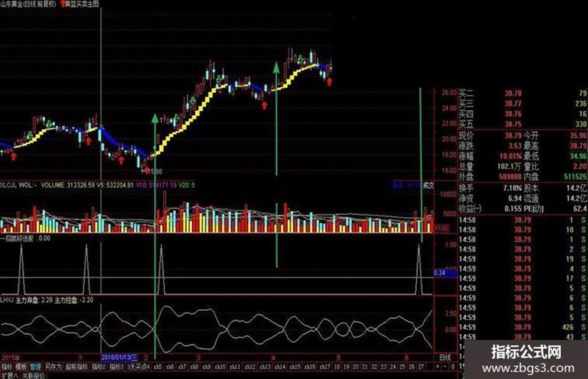The height and width of the screenshot is (379, 588).
Task: Select the 3天买点4 indicator tab
Action: coord(138,367)
